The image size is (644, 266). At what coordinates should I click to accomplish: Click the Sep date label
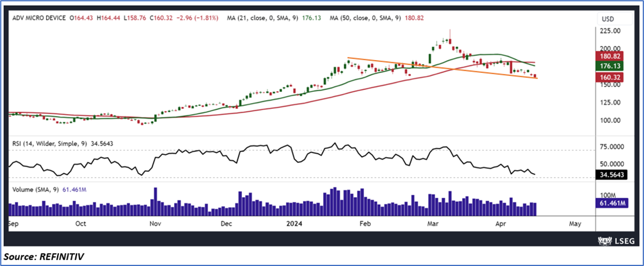[14, 224]
